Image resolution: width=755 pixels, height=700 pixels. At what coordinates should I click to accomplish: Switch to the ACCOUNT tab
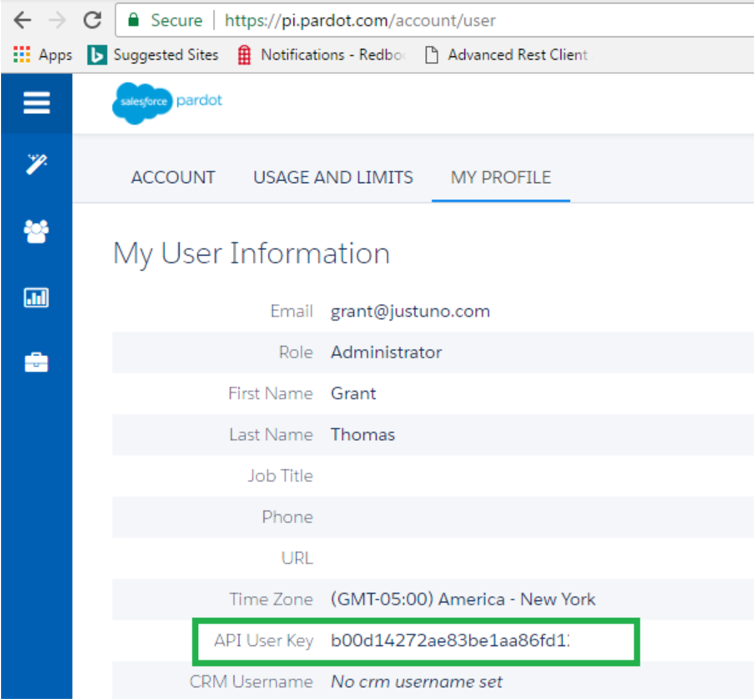[173, 178]
